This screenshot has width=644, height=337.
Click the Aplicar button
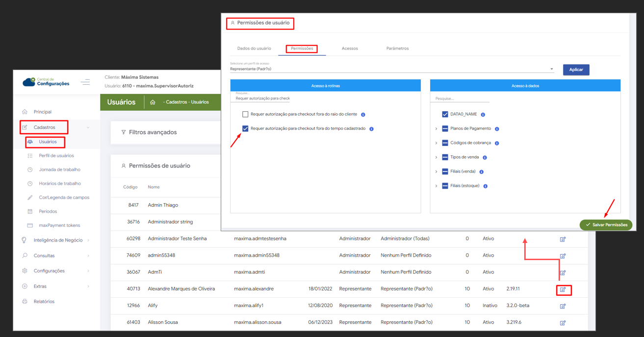[576, 70]
